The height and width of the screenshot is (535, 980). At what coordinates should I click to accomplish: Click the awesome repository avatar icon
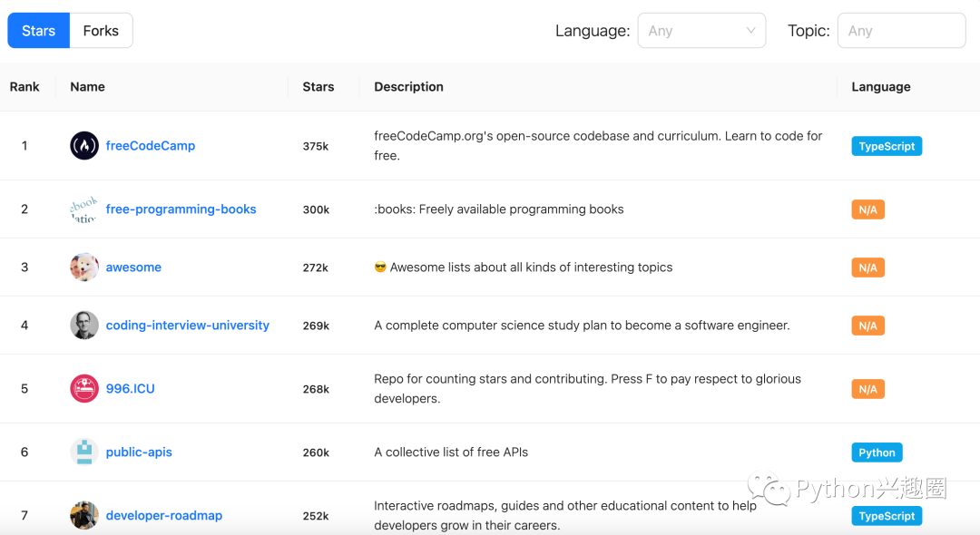click(84, 267)
